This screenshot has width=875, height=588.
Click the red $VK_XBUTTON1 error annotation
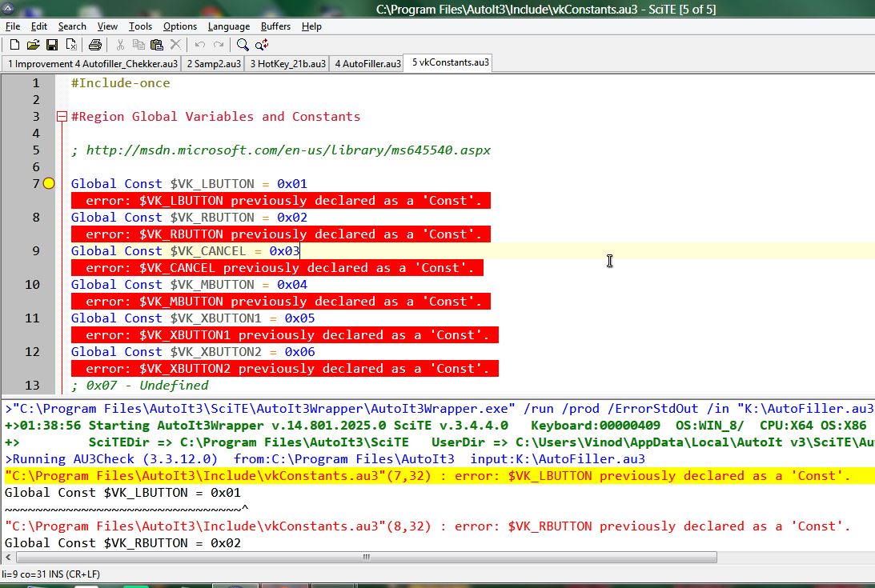pyautogui.click(x=285, y=334)
